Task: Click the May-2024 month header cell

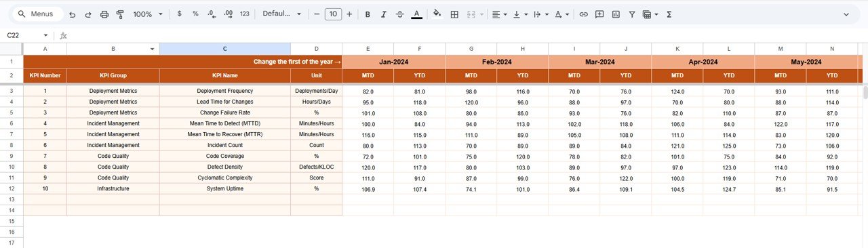Action: click(x=806, y=62)
